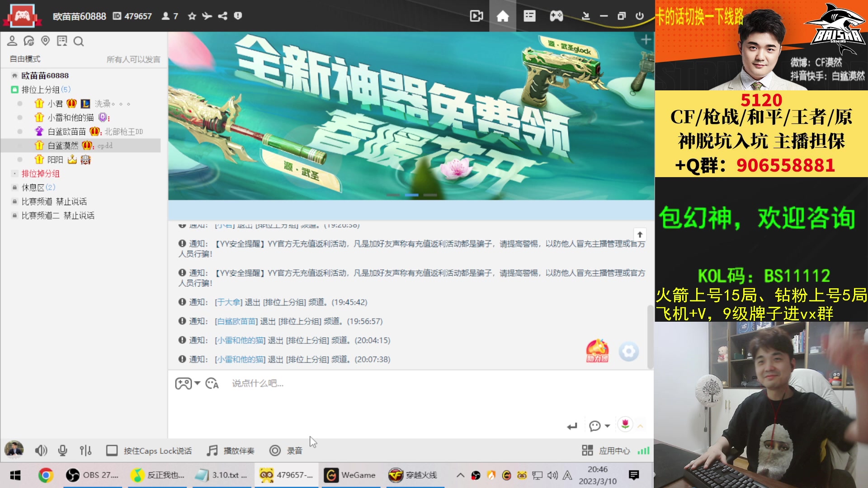868x488 pixels.
Task: Open the emoji and font icon in chat input
Action: pyautogui.click(x=212, y=383)
